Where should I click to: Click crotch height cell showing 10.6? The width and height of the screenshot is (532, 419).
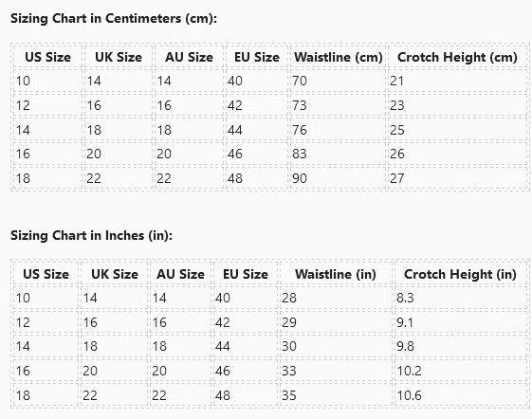pos(460,395)
